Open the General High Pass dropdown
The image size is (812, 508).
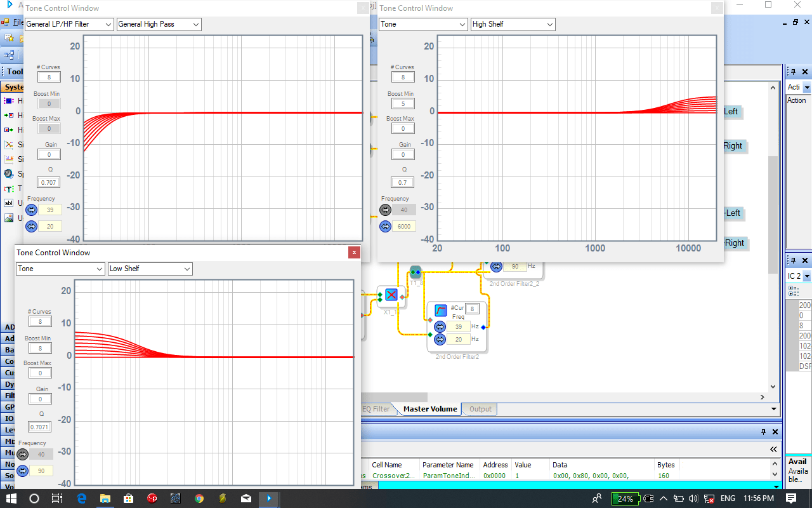159,24
